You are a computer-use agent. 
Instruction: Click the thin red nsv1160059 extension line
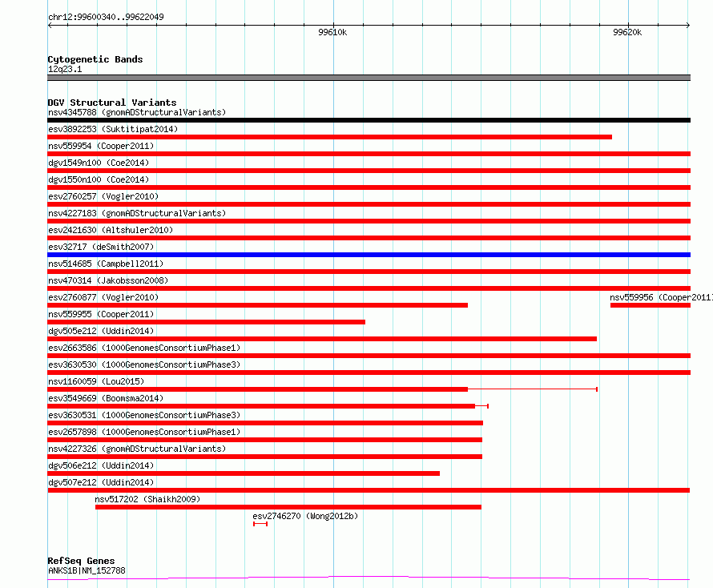coord(533,389)
